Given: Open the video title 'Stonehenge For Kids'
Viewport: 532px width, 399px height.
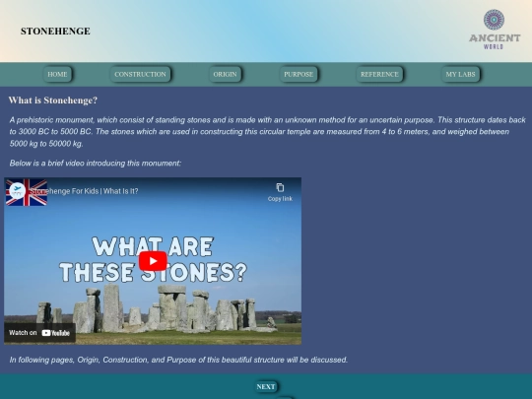Looking at the screenshot, I should 84,191.
